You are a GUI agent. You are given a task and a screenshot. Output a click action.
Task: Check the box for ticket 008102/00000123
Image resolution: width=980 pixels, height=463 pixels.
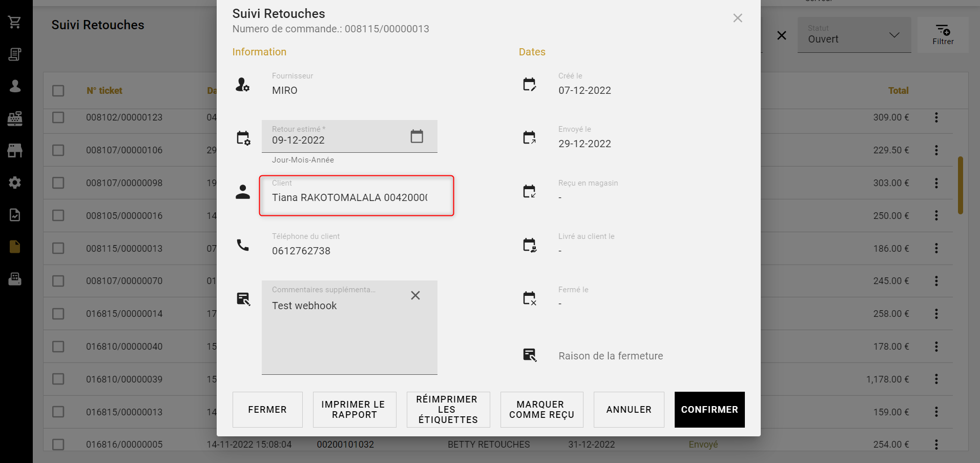click(58, 117)
